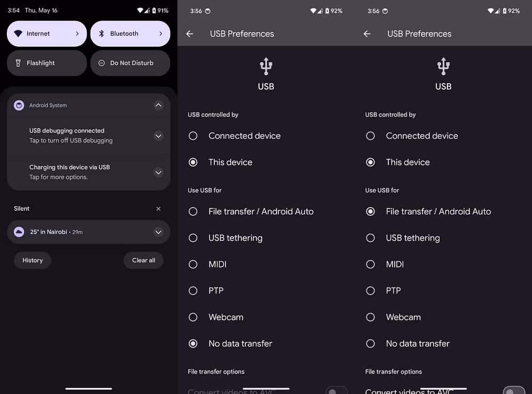Go back from USB Preferences at 92% battery

coord(189,33)
